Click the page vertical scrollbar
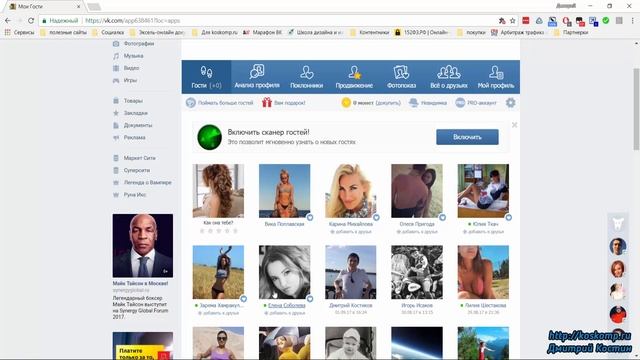The image size is (640, 360). (x=636, y=109)
